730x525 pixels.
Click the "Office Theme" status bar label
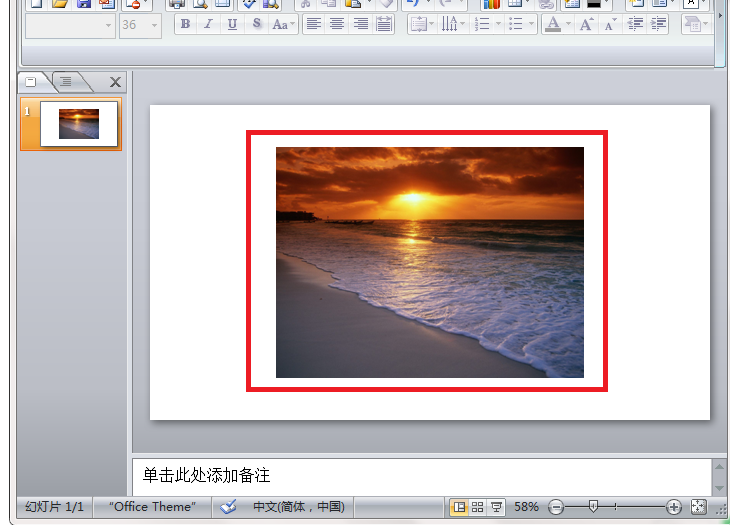pyautogui.click(x=153, y=507)
